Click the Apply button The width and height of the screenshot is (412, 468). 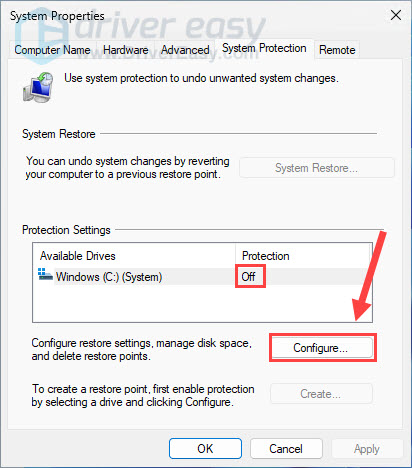367,448
